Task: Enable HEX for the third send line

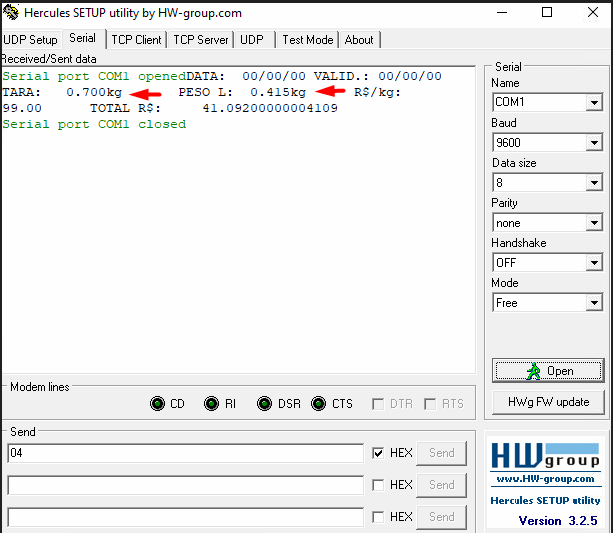Action: pyautogui.click(x=378, y=517)
